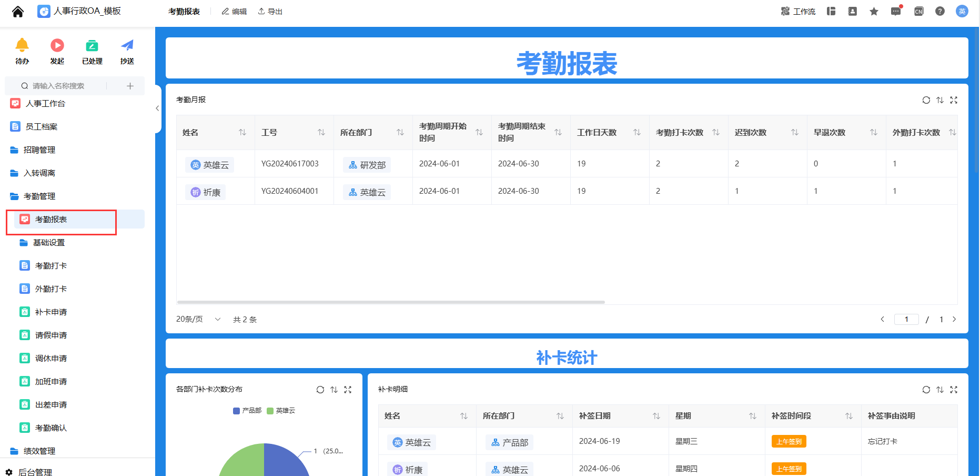
Task: Select 考勤打卡 in the sidebar menu
Action: click(51, 265)
